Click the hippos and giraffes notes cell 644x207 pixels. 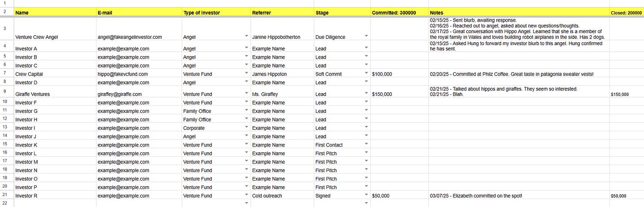(518, 92)
